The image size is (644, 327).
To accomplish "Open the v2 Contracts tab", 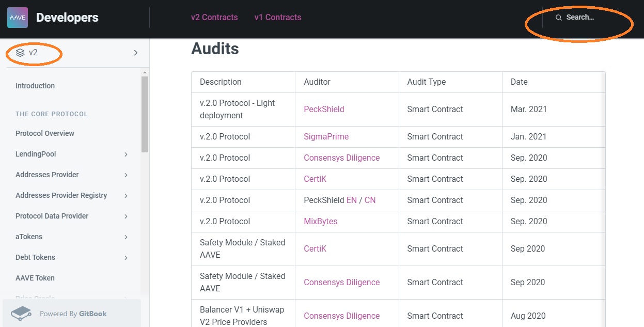I will pyautogui.click(x=214, y=18).
